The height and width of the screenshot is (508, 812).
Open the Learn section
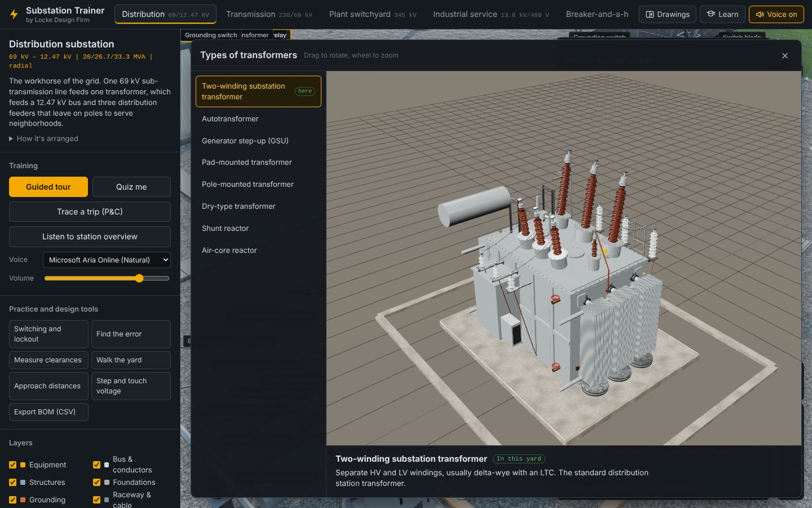[722, 14]
